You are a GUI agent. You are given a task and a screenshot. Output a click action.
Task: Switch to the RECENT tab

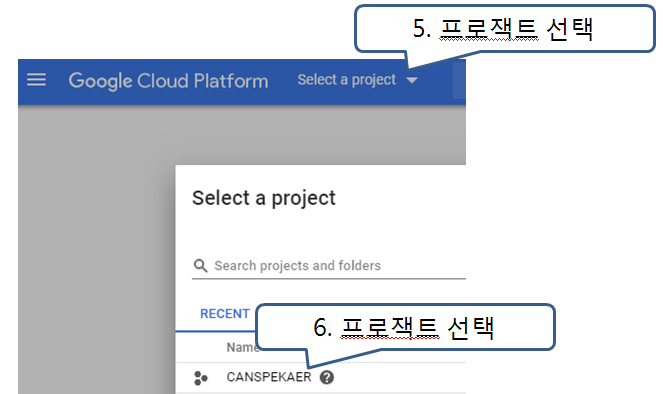[x=225, y=314]
